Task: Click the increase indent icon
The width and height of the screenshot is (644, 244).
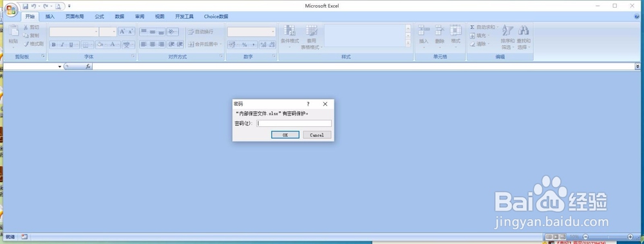Action: pos(180,44)
